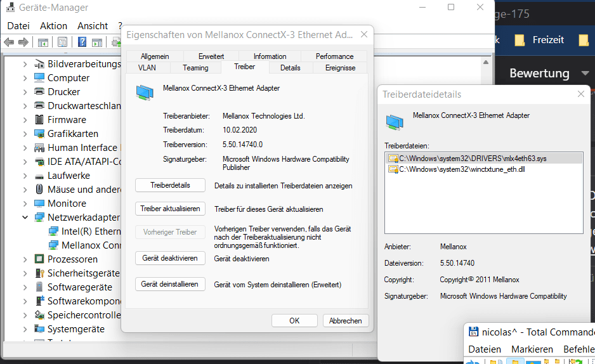Confirm the properties dialog with OK
The height and width of the screenshot is (364, 595).
[x=294, y=320]
